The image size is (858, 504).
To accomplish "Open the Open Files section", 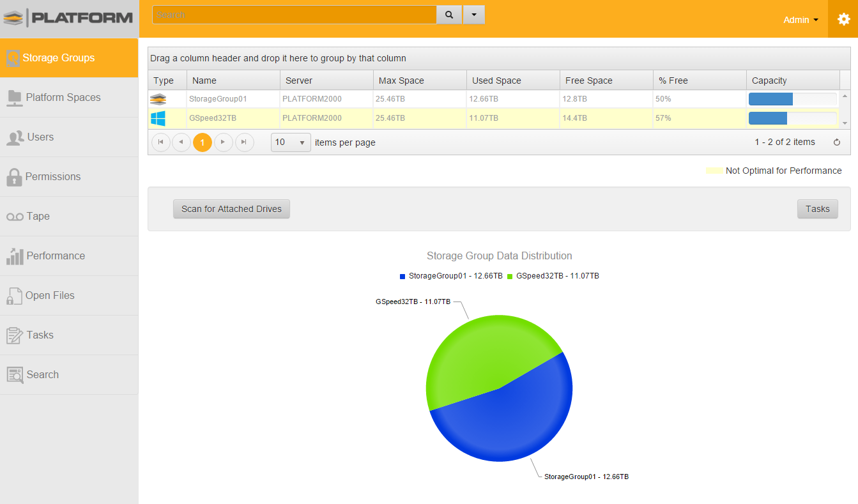I will pos(69,296).
